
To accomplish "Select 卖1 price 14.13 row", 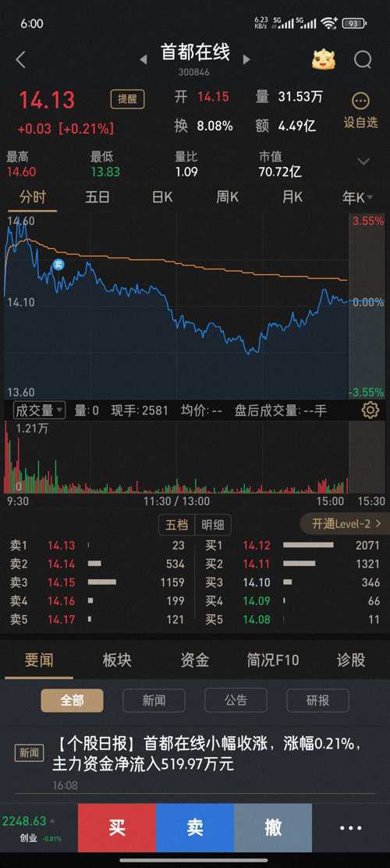I will (x=98, y=546).
